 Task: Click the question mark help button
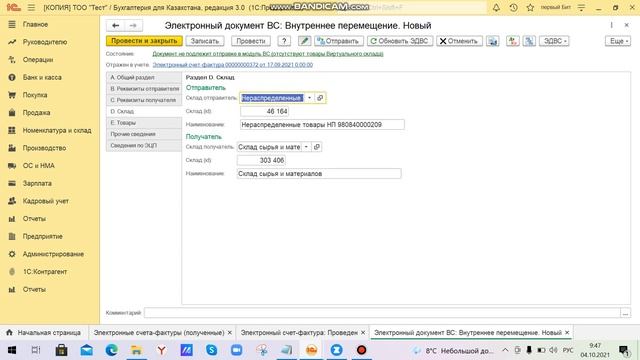pos(284,41)
